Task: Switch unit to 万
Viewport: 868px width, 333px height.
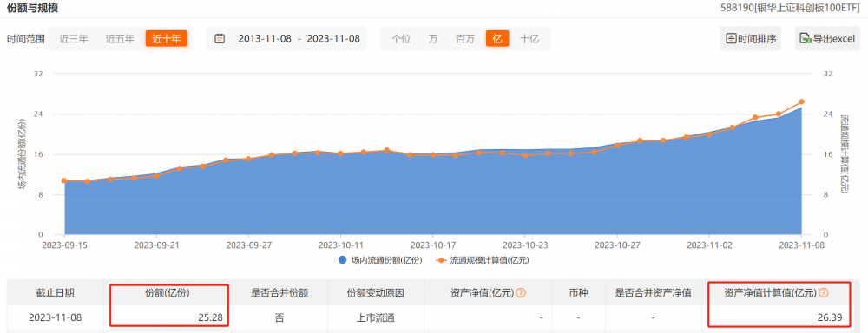Action: [433, 39]
